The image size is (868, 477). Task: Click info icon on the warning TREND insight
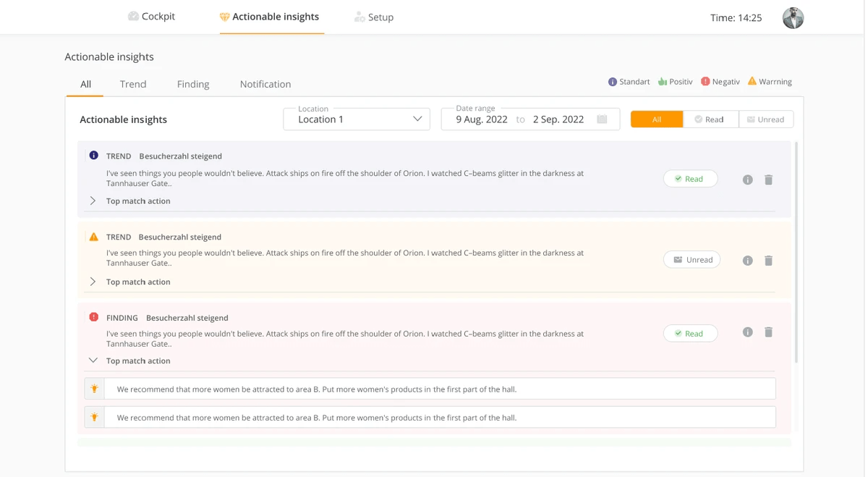click(747, 261)
